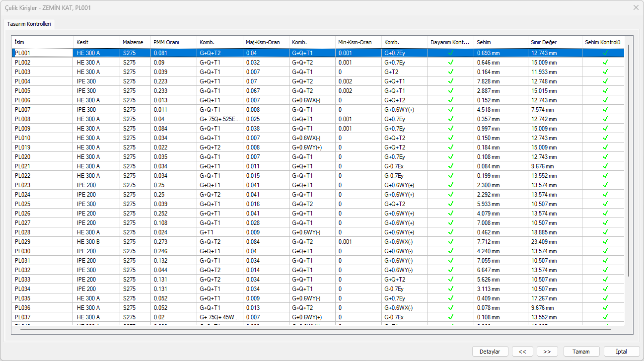Click strength check mark for PL009
The width and height of the screenshot is (644, 361).
[451, 128]
